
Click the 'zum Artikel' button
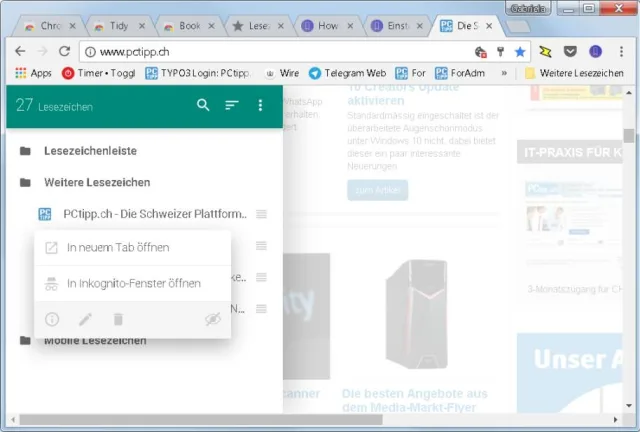click(378, 190)
